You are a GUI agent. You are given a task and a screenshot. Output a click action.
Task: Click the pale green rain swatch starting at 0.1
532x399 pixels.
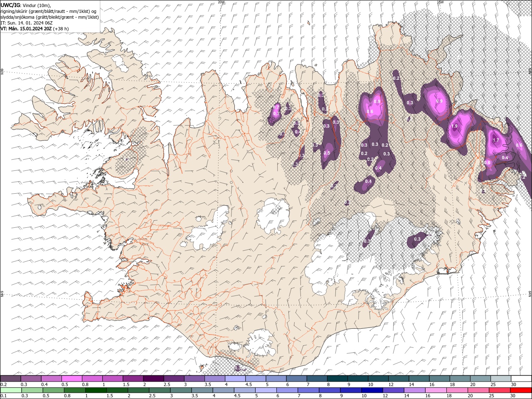point(11,390)
